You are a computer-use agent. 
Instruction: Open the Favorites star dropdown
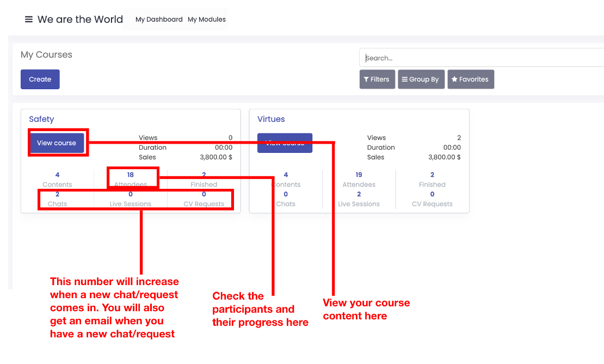(471, 79)
